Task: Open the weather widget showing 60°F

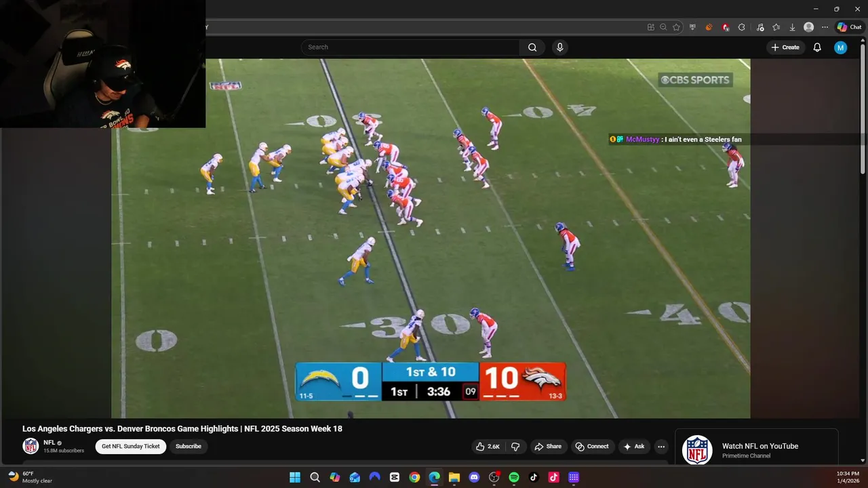Action: pos(31,477)
